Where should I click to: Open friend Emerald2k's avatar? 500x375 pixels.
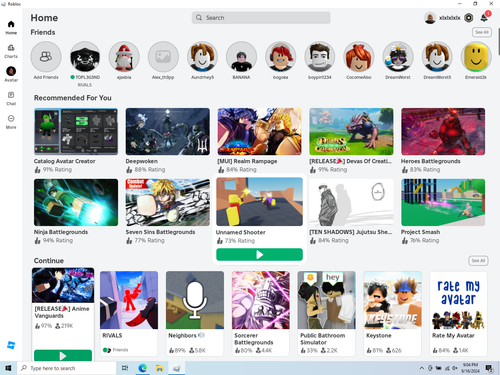click(476, 57)
